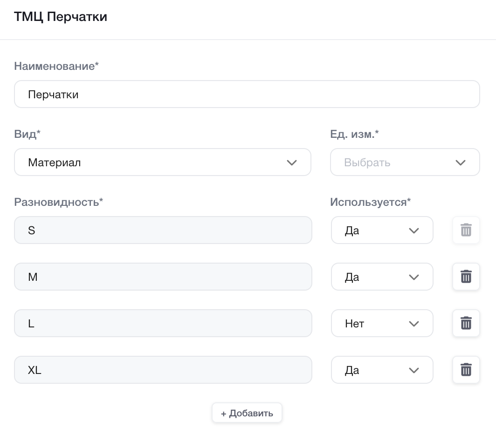Click the ТМЦ Перчатки heading
Screen dimensions: 496x448
[x=61, y=17]
